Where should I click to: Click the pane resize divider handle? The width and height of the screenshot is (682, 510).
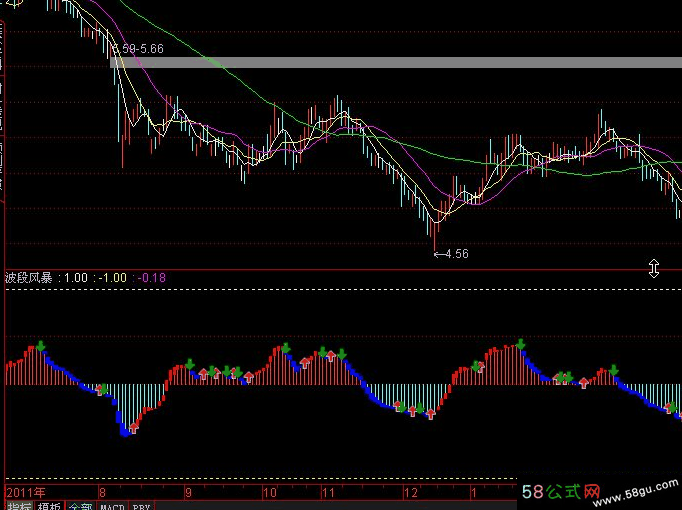coord(654,268)
